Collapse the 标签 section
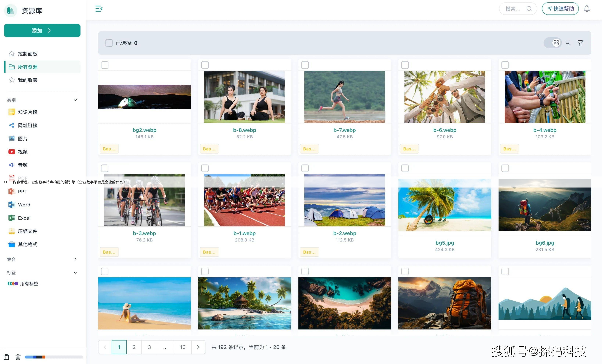Viewport: 602px width, 364px height. 75,273
